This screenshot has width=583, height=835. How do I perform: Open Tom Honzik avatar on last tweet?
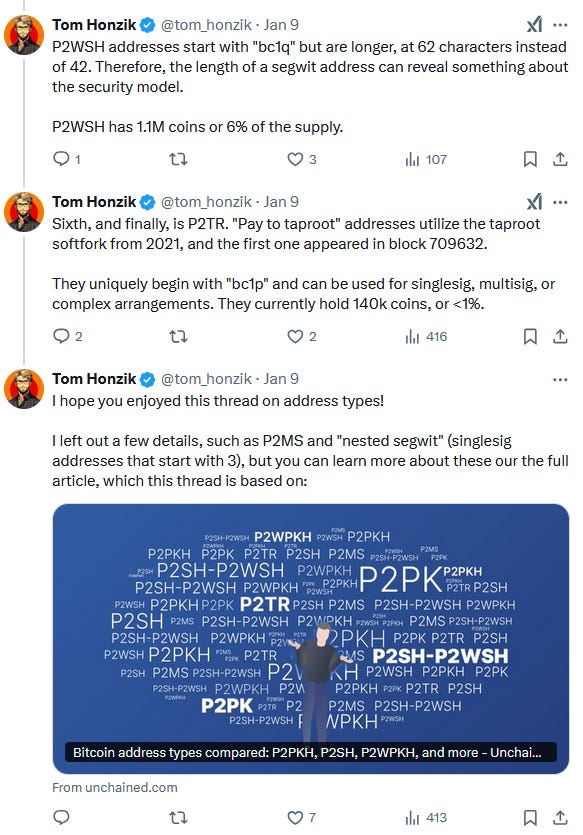tap(24, 389)
